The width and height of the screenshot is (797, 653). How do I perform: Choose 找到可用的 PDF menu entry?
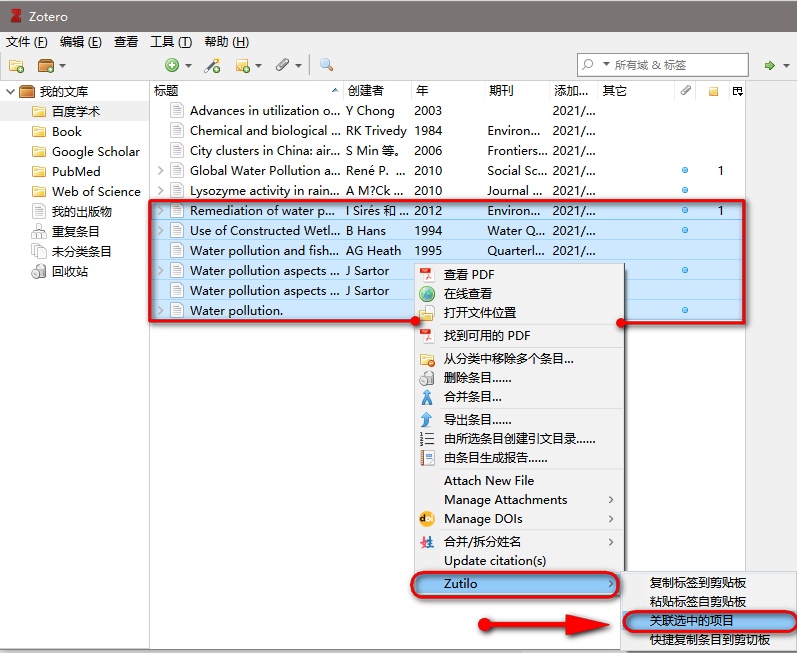(x=519, y=335)
